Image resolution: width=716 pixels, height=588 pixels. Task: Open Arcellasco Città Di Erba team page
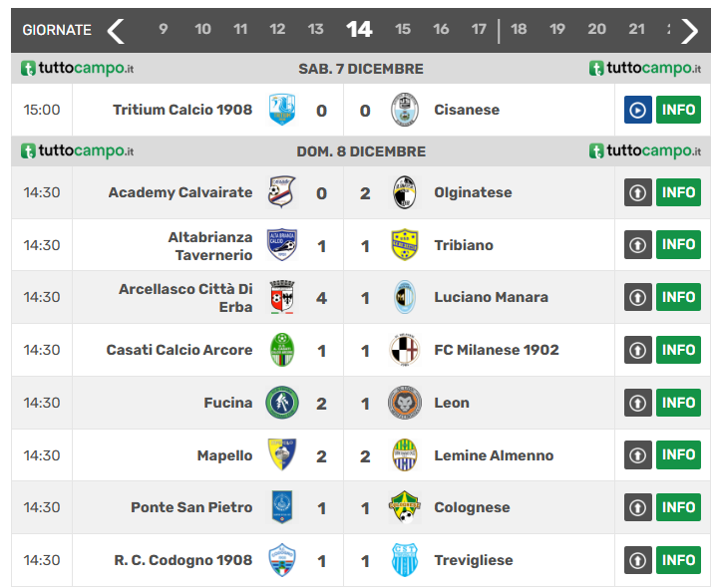click(x=185, y=297)
